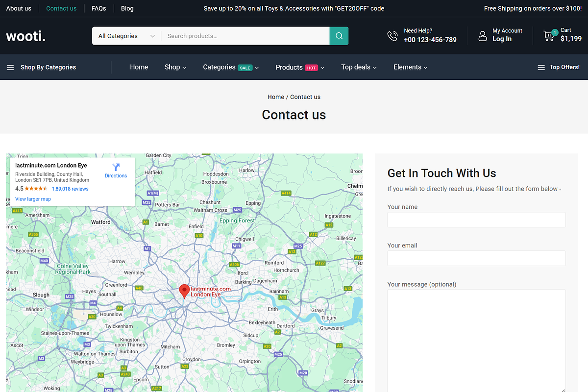Viewport: 588px width, 392px height.
Task: Click the red London Eye map pin
Action: (184, 292)
